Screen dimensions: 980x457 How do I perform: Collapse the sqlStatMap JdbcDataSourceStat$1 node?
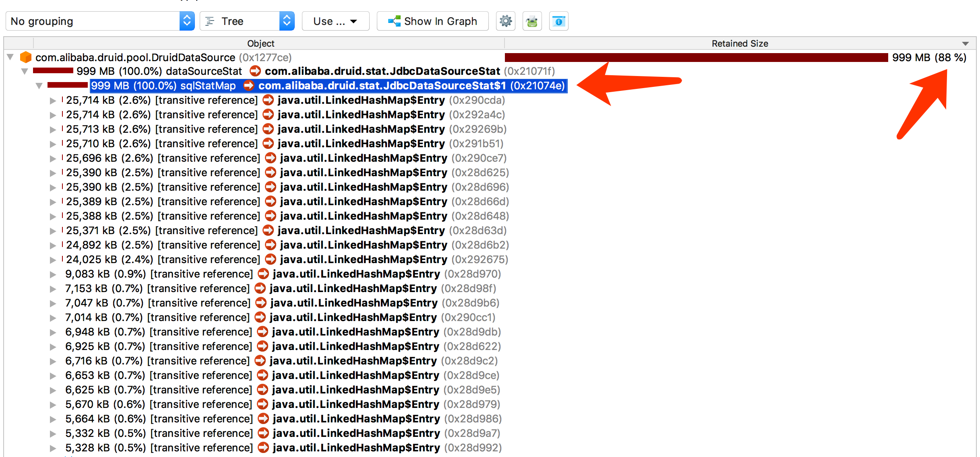pyautogui.click(x=39, y=86)
